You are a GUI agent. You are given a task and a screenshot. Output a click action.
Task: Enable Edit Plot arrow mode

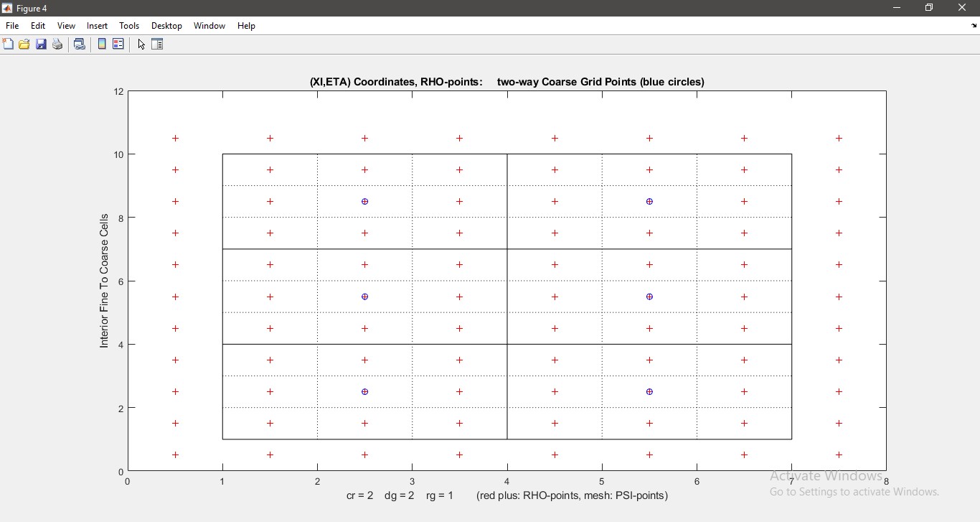[x=141, y=45]
